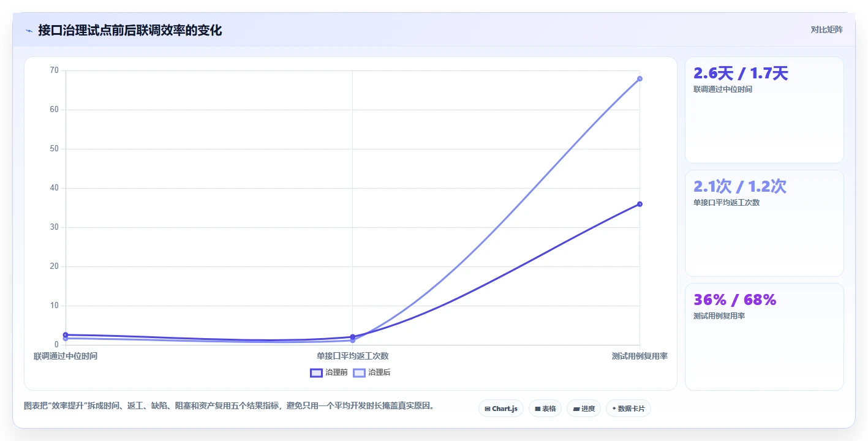Click the 治理后 data point at 测试用例复用率
Image resolution: width=868 pixels, height=441 pixels.
tap(640, 78)
